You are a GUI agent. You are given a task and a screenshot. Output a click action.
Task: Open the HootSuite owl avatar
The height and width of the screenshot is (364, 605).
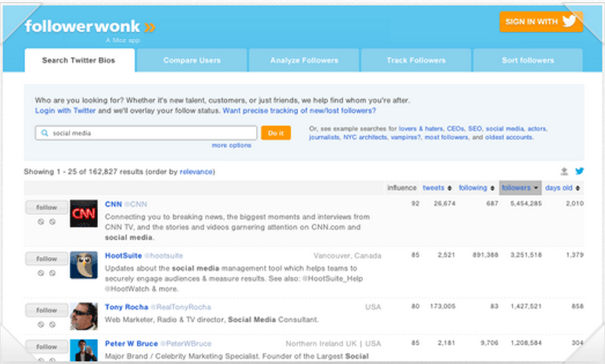click(84, 265)
